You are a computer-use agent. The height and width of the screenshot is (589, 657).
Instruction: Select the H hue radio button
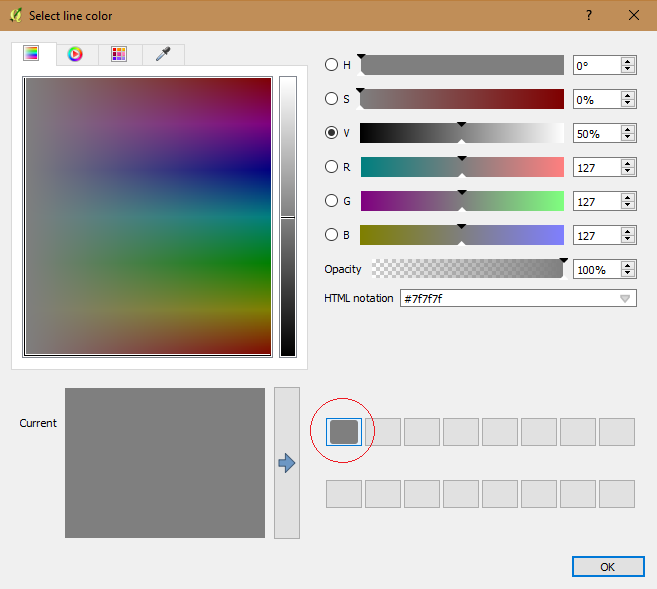[x=332, y=65]
